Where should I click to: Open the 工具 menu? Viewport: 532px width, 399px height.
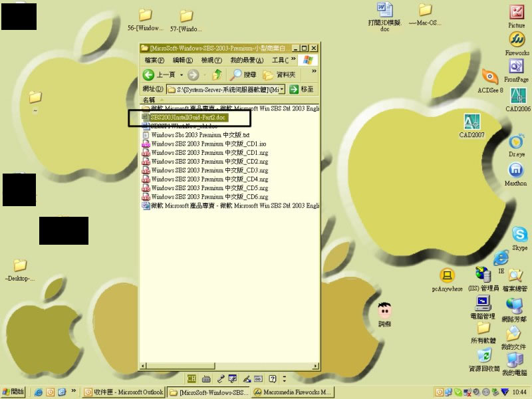(280, 61)
